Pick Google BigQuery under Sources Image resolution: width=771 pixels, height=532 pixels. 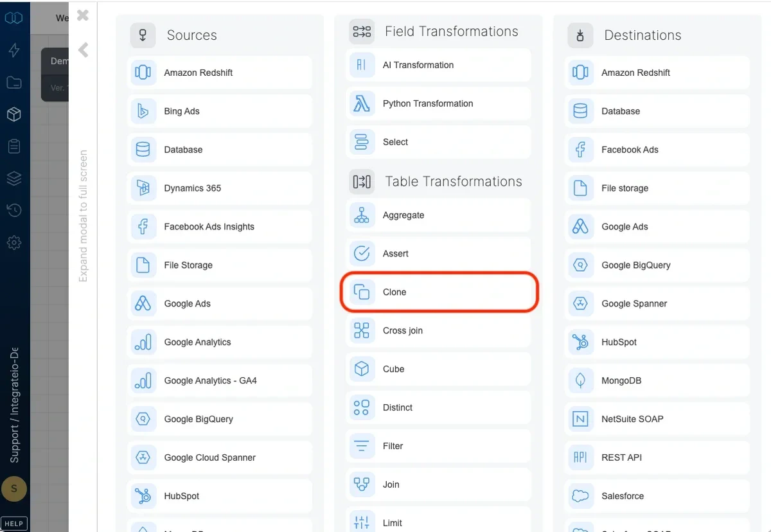tap(220, 419)
